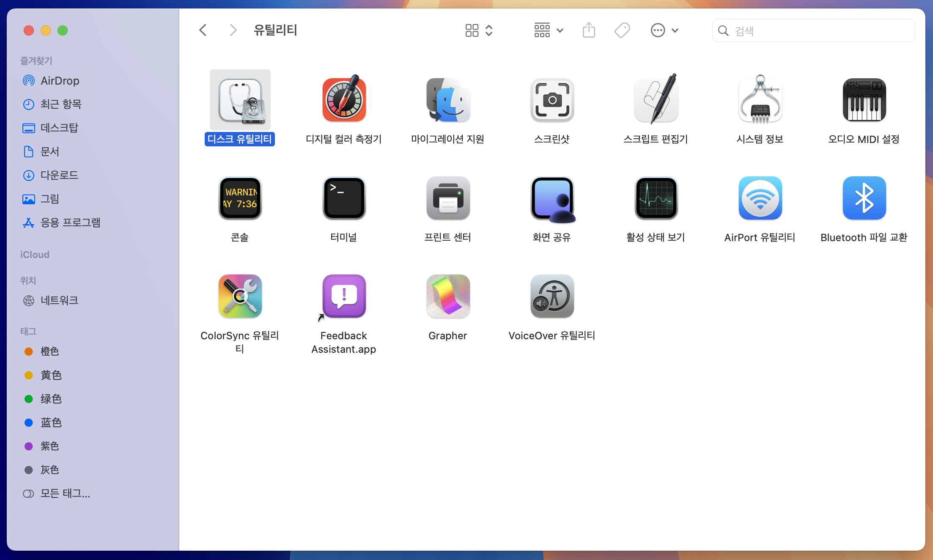Go back with the left chevron

click(x=203, y=30)
